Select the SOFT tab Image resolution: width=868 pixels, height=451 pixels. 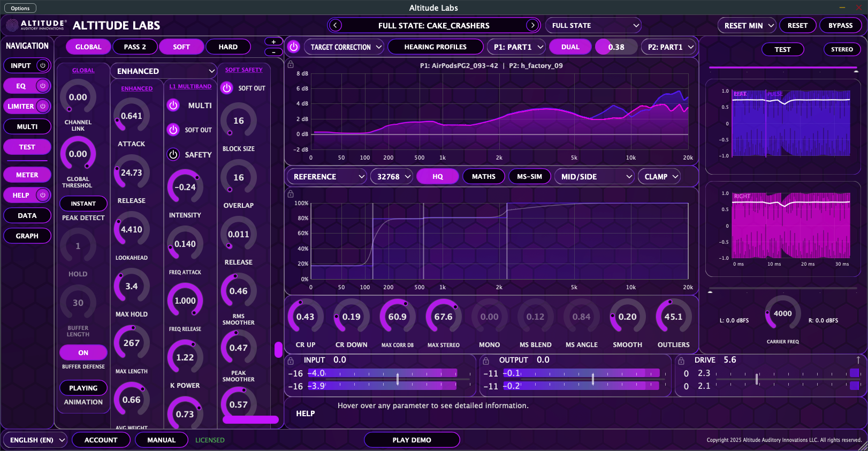[x=181, y=47]
